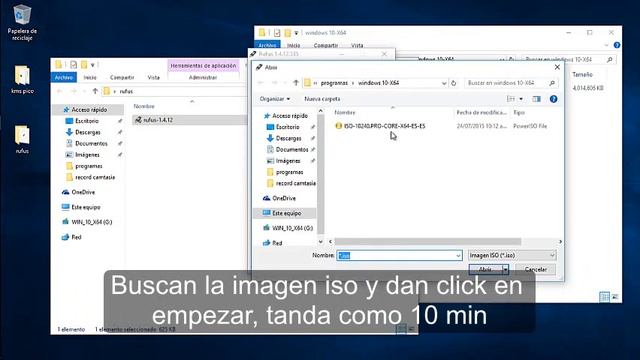640x360 pixels.
Task: Open Archivo tab in rufus explorer window
Action: coord(64,77)
